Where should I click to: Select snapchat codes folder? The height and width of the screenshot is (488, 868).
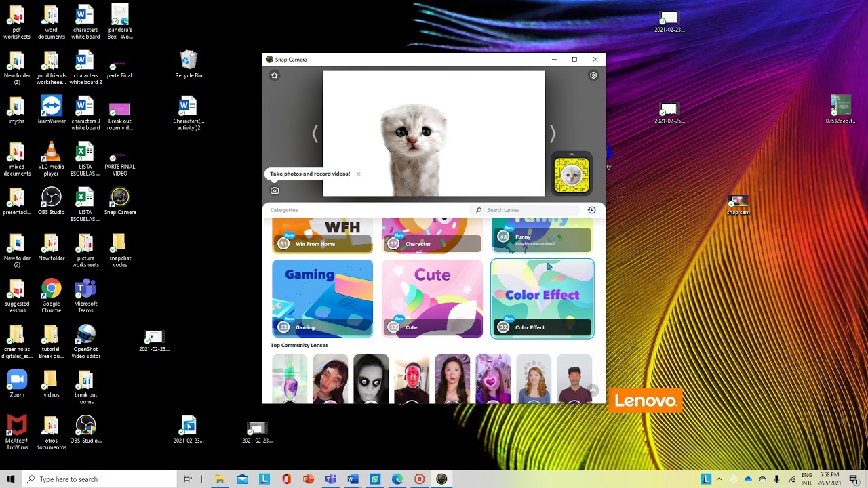[120, 249]
